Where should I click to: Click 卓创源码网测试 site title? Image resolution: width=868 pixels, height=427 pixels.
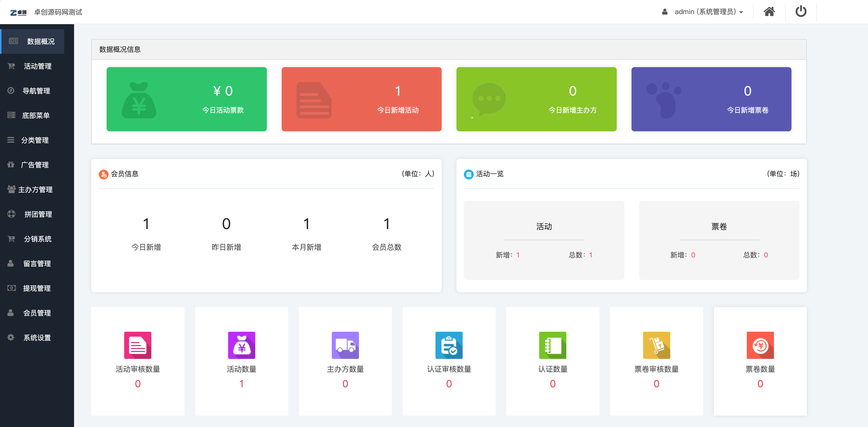click(x=58, y=12)
